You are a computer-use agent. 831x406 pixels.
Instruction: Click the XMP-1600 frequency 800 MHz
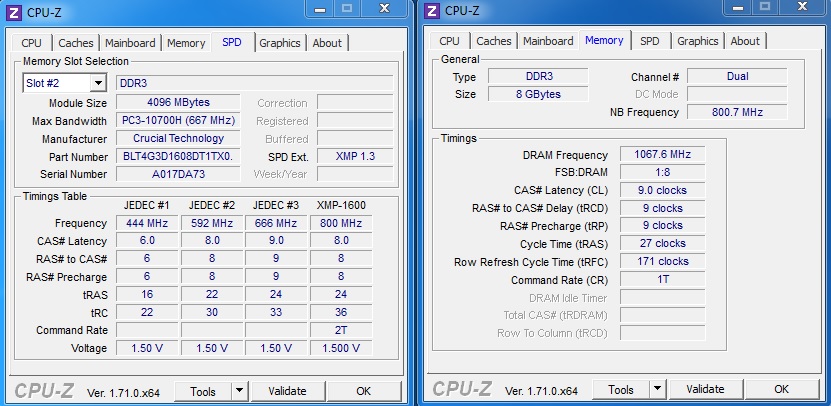(341, 223)
